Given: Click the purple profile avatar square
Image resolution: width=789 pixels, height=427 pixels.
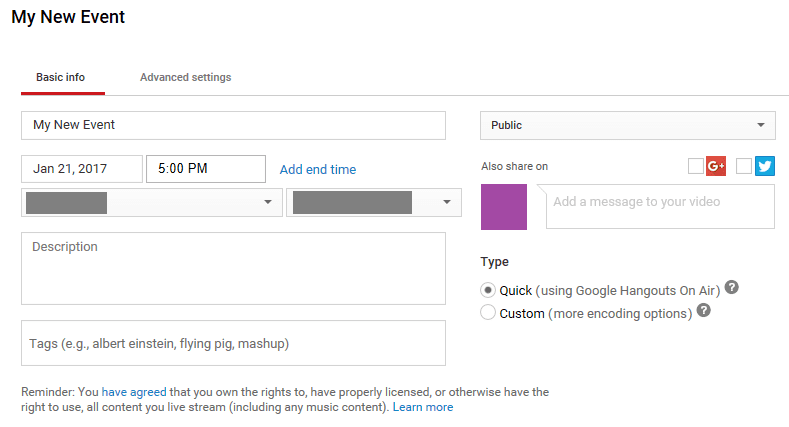Looking at the screenshot, I should pos(505,206).
